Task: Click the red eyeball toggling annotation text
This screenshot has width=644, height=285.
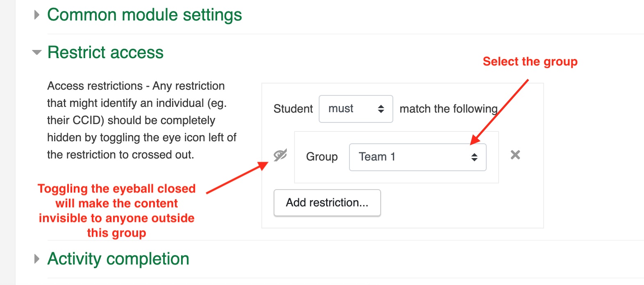Action: point(117,210)
